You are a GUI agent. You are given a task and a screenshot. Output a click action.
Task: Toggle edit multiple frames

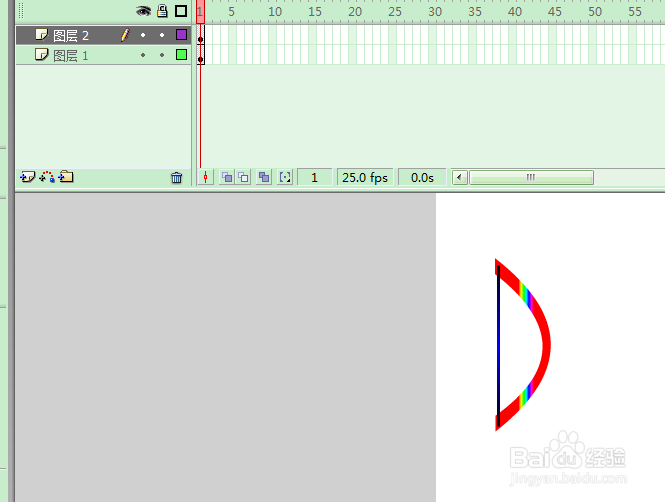point(264,177)
